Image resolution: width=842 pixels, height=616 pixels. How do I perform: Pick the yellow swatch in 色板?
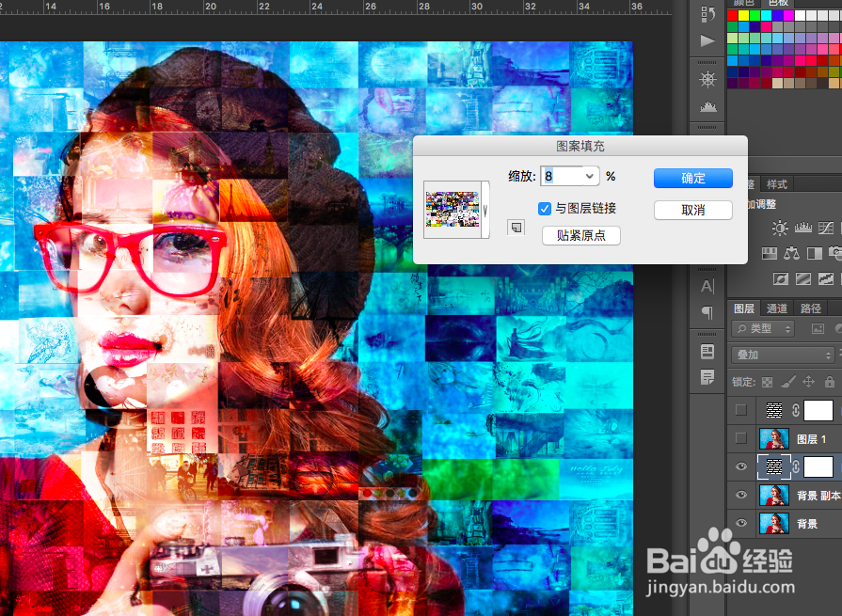pyautogui.click(x=744, y=16)
